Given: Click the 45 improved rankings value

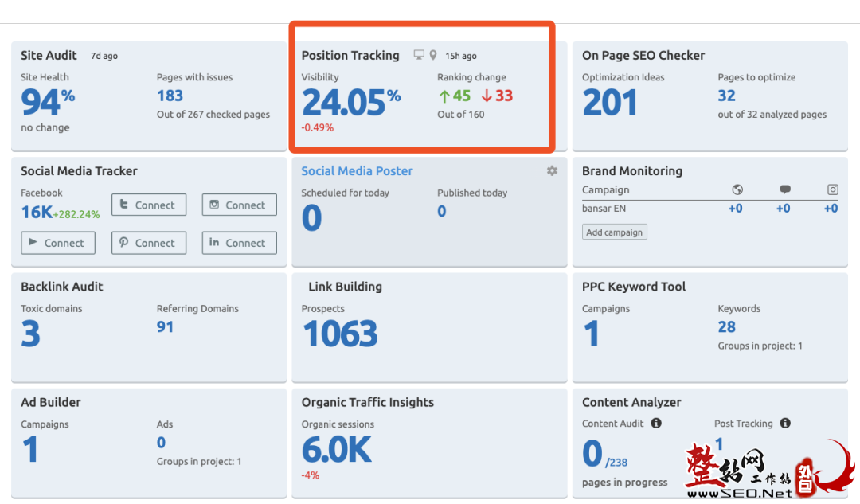Looking at the screenshot, I should point(455,96).
